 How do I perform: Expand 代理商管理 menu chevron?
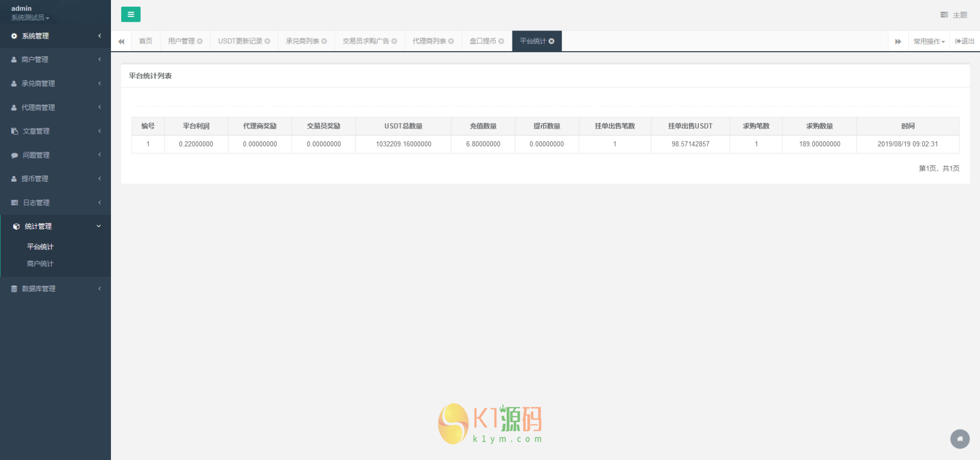tap(100, 107)
